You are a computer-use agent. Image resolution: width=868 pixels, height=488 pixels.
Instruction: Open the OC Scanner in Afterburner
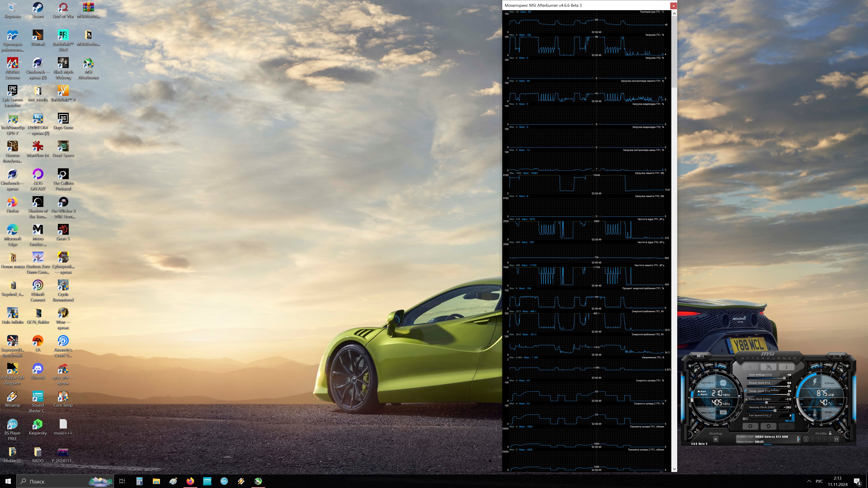(x=700, y=356)
